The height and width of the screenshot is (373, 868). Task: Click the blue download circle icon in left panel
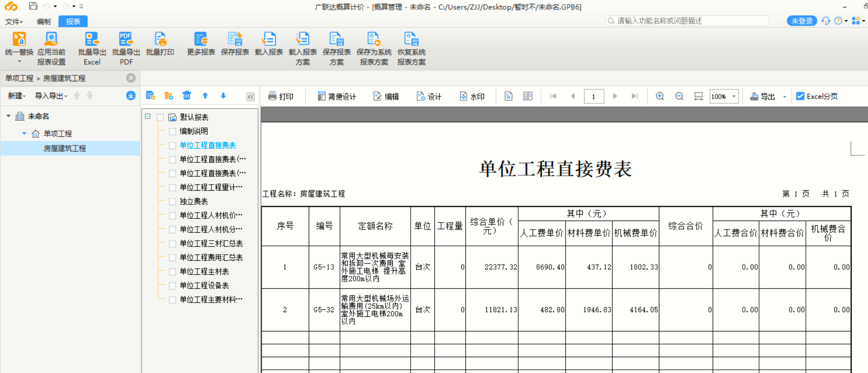coord(131,96)
